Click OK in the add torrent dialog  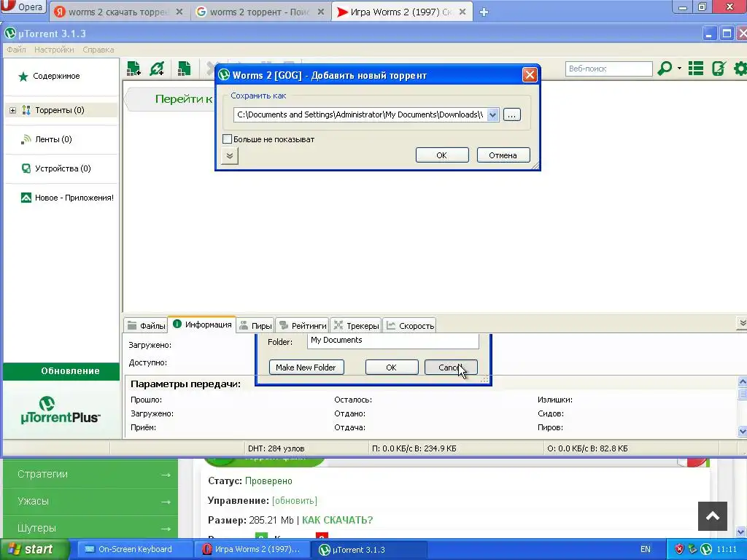[x=442, y=155]
